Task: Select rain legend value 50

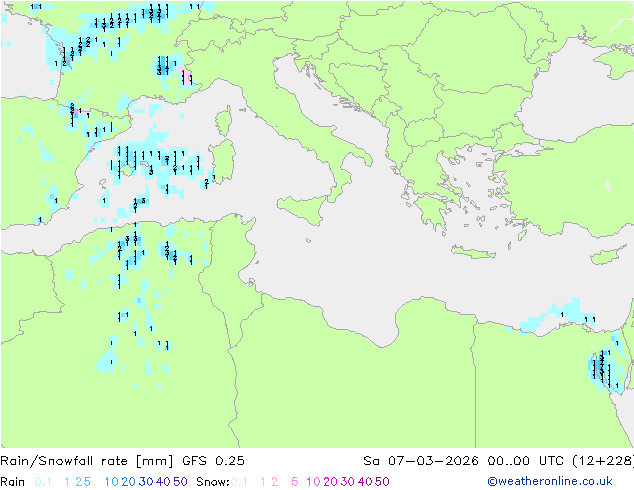Action: coord(180,482)
